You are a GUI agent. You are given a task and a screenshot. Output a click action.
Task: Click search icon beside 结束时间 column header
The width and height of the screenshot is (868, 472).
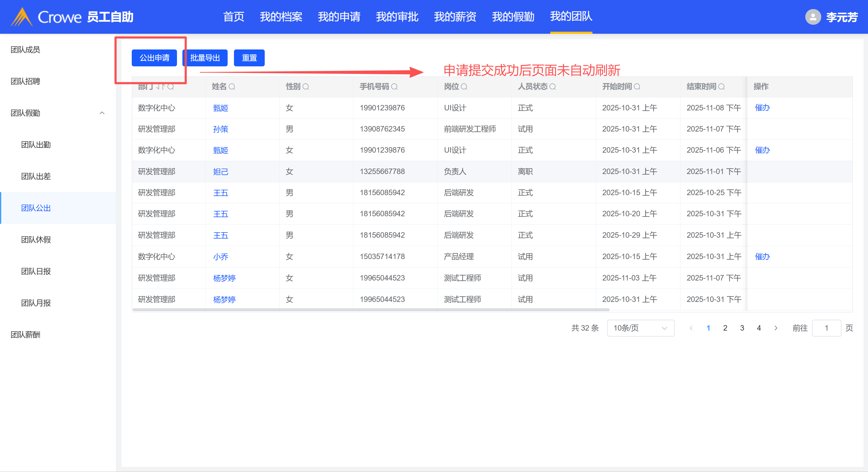pyautogui.click(x=721, y=87)
